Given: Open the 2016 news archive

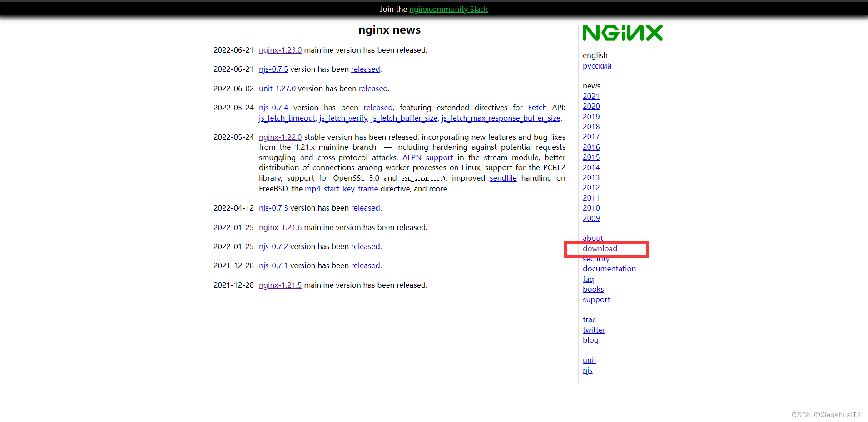Looking at the screenshot, I should coord(591,147).
